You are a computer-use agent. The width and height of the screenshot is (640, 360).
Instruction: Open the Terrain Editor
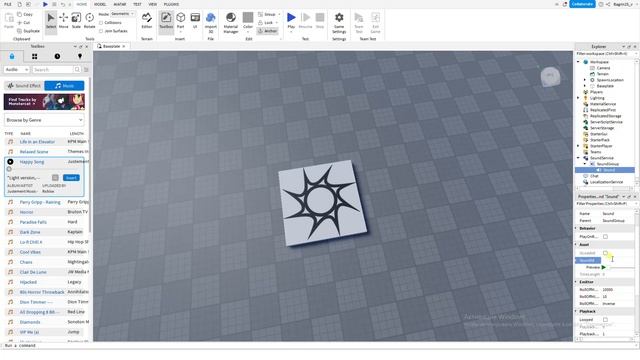pyautogui.click(x=147, y=20)
